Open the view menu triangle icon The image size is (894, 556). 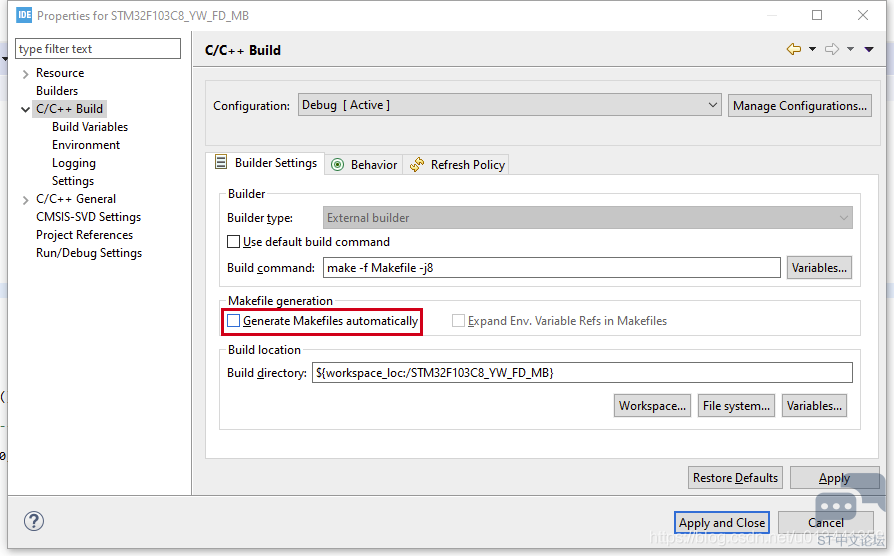[x=870, y=49]
